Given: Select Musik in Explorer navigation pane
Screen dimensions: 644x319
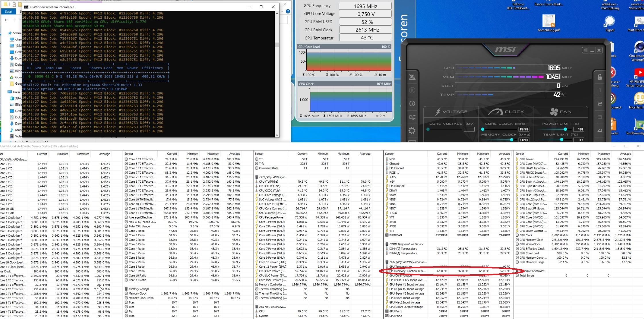Looking at the screenshot, I should coord(16,130).
